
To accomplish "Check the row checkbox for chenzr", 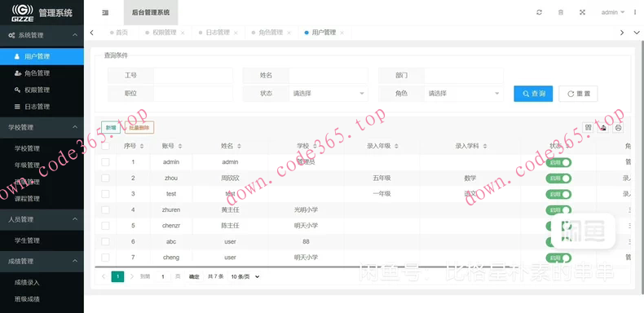I will tap(105, 226).
